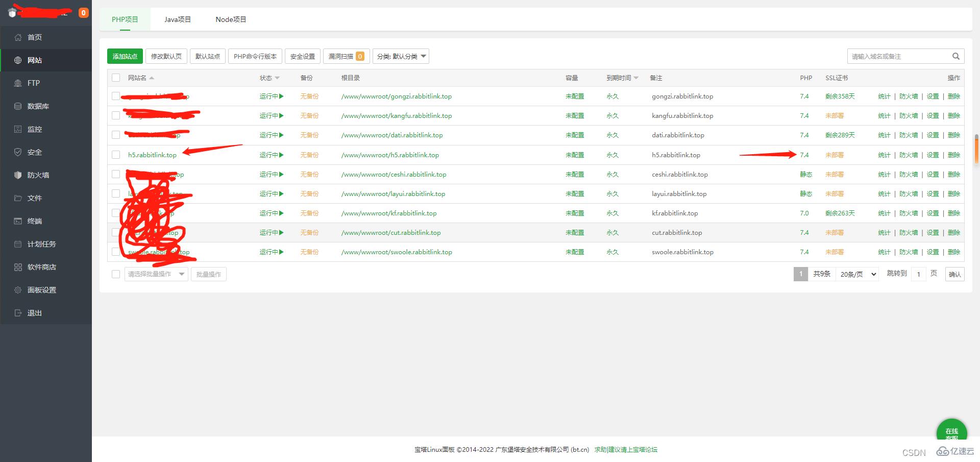Click 无备份 for the ceshi.rabbitlink.top row
The image size is (980, 462).
click(309, 174)
